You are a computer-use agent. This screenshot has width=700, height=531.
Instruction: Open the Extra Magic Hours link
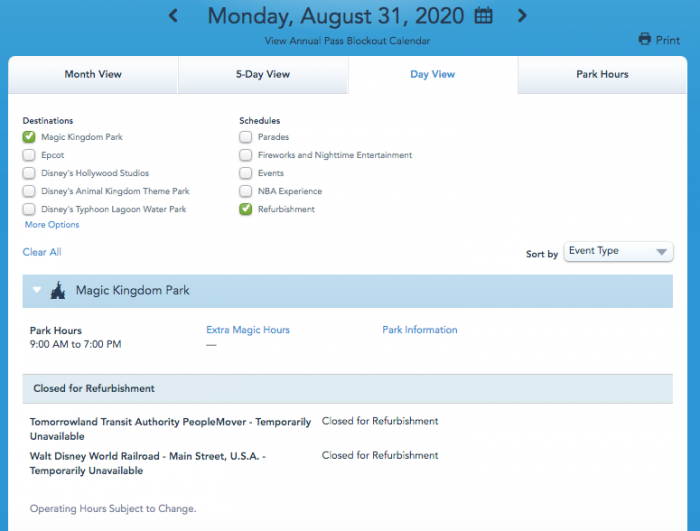tap(248, 330)
